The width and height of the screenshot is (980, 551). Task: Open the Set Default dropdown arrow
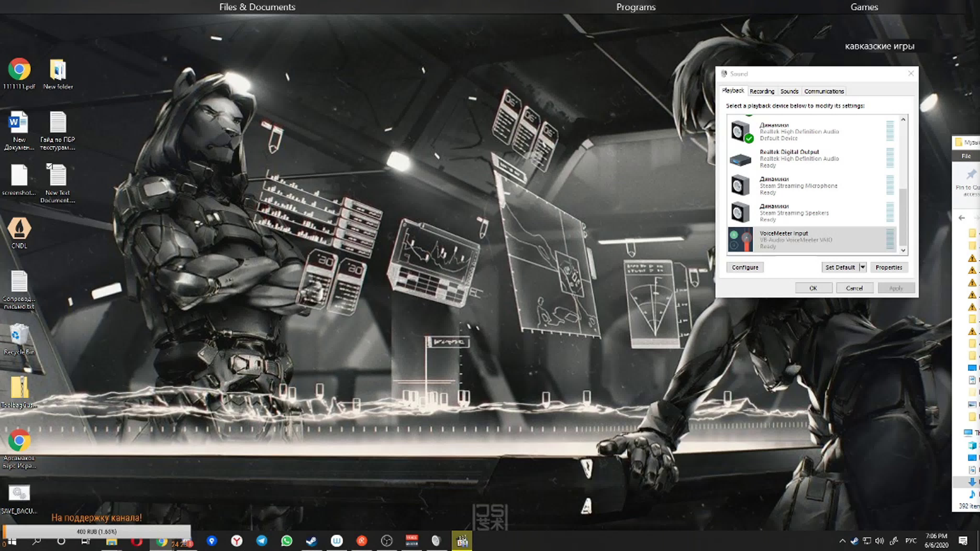click(863, 267)
